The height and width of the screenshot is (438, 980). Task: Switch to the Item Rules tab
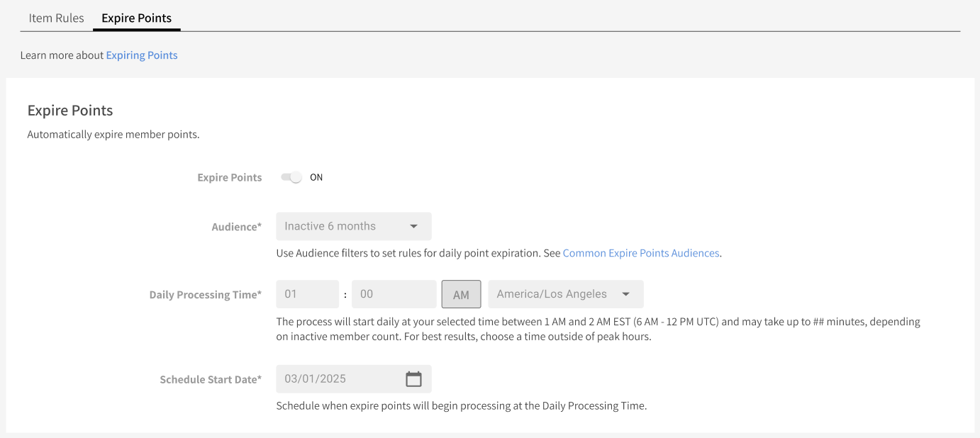[56, 18]
